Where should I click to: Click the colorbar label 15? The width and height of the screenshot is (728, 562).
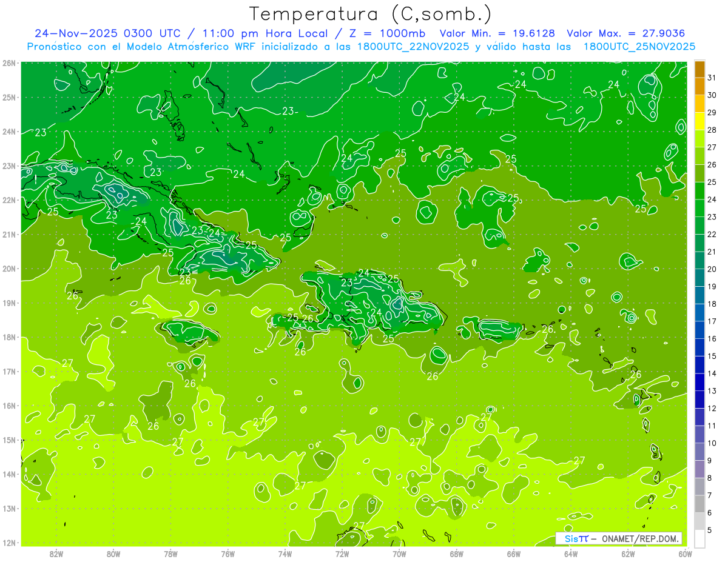pos(712,356)
